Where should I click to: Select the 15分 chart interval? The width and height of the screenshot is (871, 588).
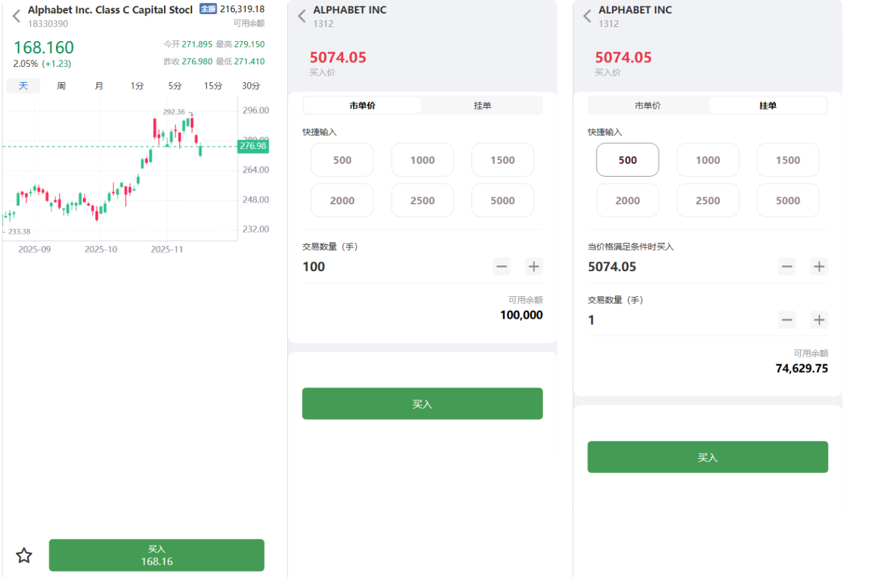pyautogui.click(x=213, y=86)
